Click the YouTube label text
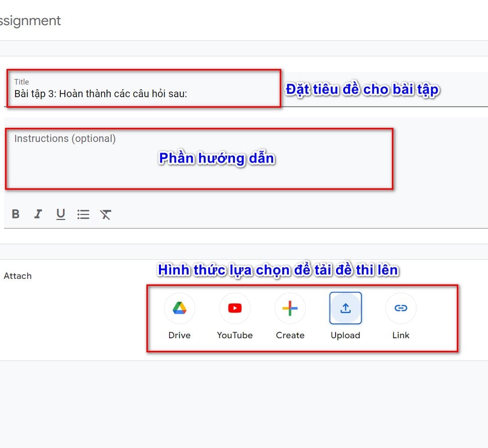This screenshot has height=448, width=488. click(x=235, y=335)
